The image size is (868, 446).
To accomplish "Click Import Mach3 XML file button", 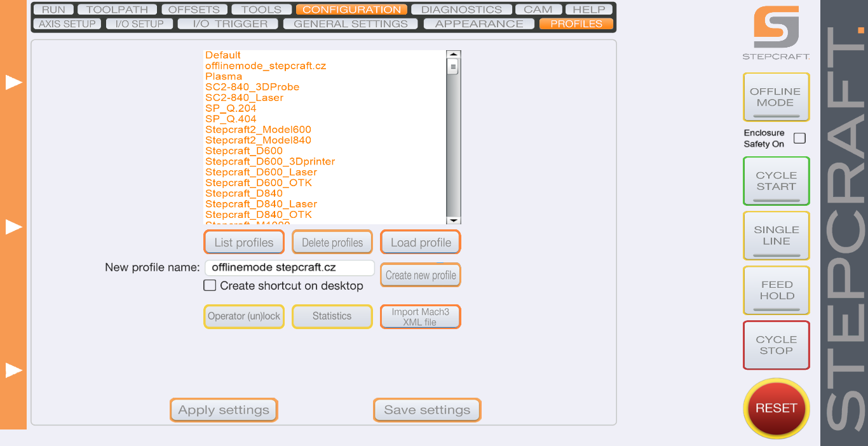I will (x=420, y=316).
